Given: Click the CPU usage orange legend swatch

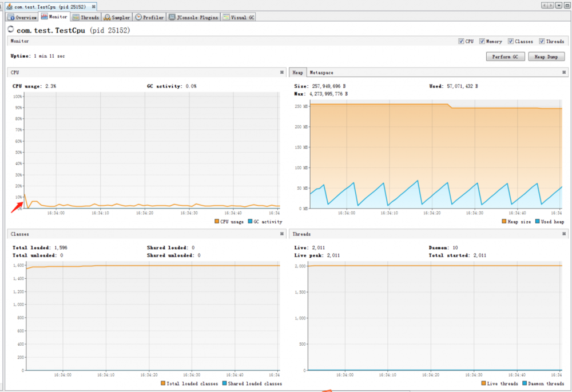Looking at the screenshot, I should click(x=217, y=221).
